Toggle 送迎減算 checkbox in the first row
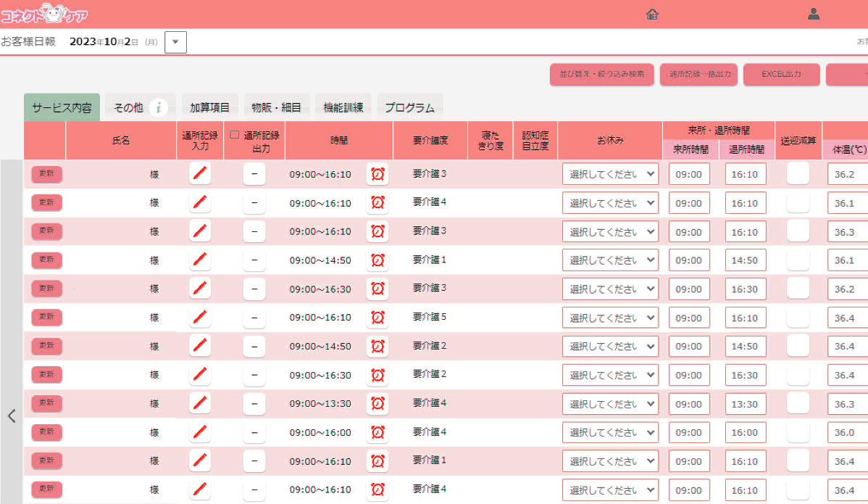 (x=798, y=173)
